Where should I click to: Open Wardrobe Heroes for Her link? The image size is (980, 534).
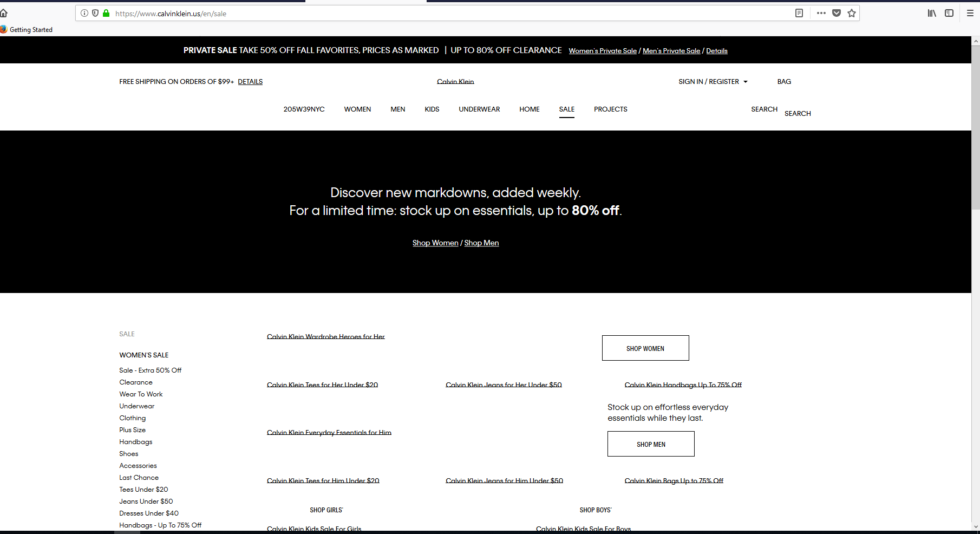[326, 337]
